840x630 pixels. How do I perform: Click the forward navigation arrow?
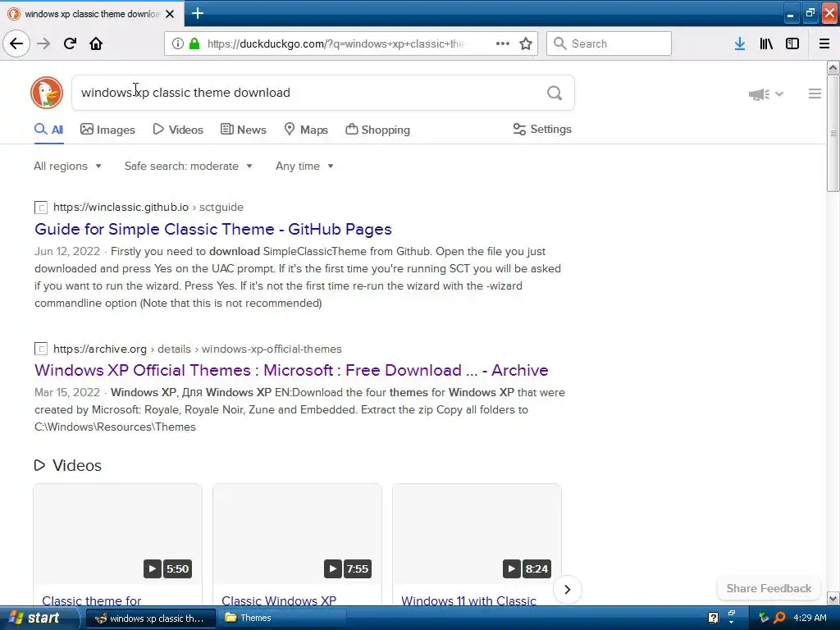coord(44,43)
